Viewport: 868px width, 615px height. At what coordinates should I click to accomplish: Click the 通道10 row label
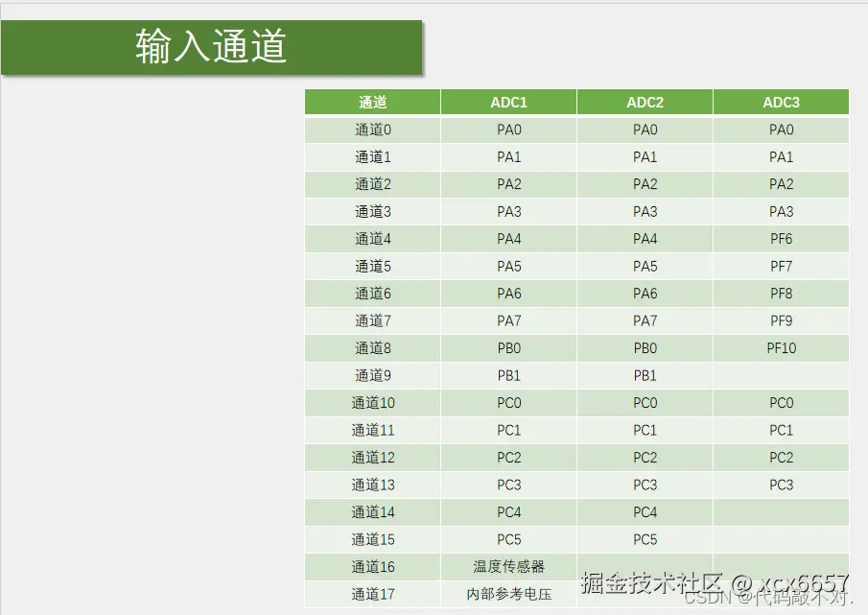372,403
